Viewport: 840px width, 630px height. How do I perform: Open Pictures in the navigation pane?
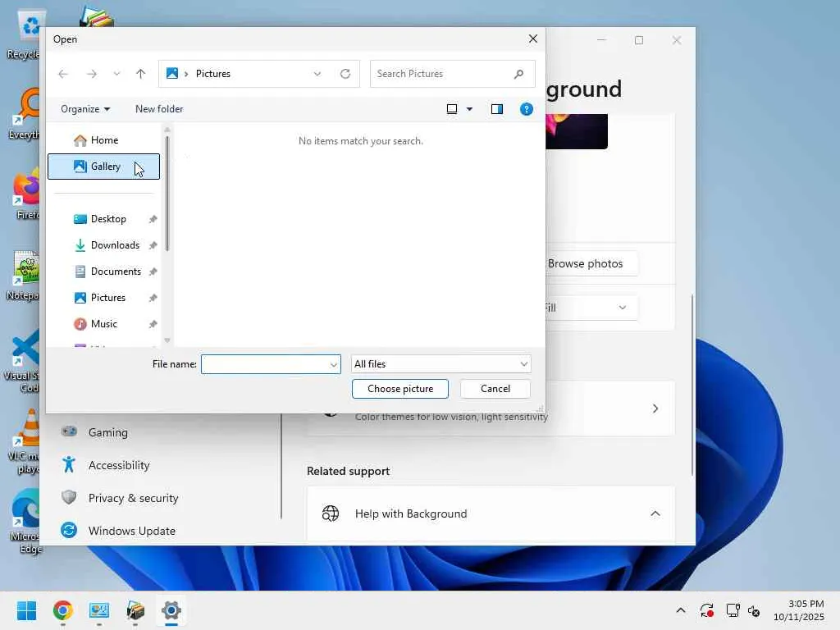pyautogui.click(x=104, y=298)
